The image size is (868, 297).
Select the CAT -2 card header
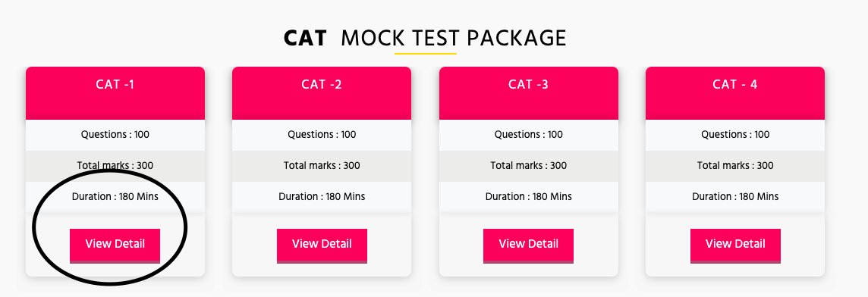coord(322,93)
